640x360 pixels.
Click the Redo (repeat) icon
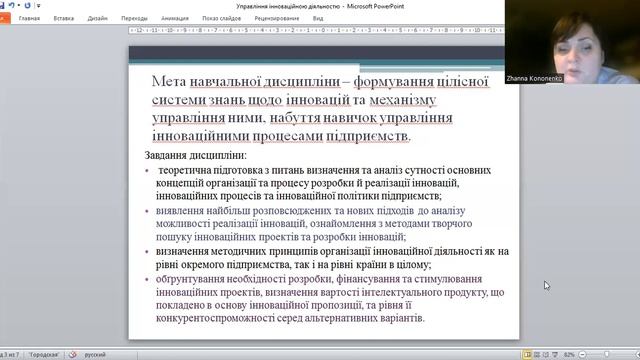[x=27, y=5]
